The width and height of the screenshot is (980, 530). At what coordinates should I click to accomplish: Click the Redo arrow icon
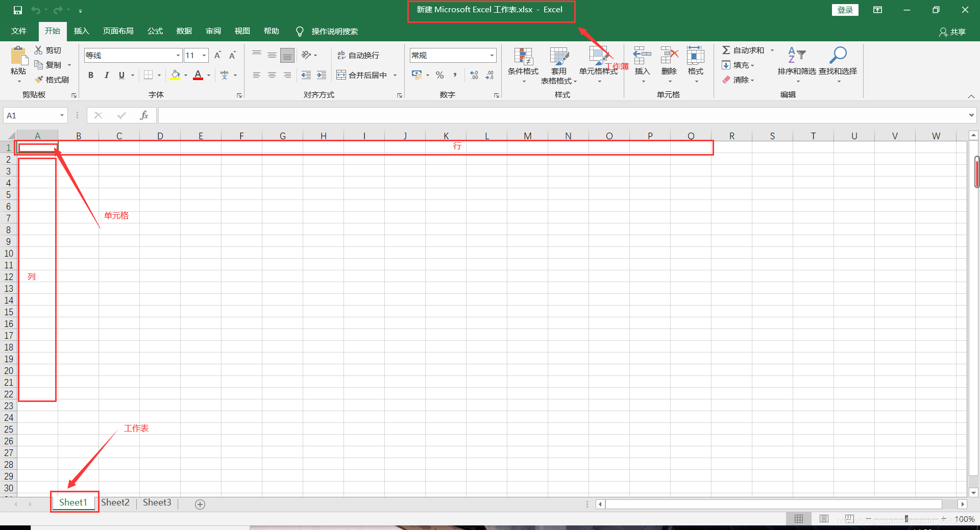pyautogui.click(x=58, y=10)
